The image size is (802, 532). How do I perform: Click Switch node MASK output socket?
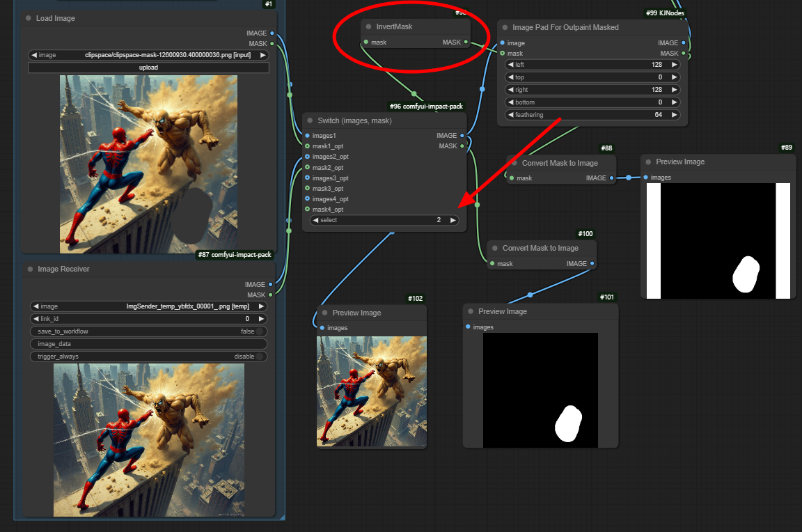[462, 146]
